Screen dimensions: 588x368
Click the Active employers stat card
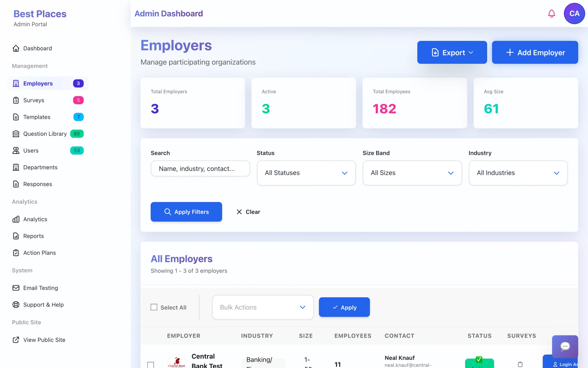click(304, 103)
